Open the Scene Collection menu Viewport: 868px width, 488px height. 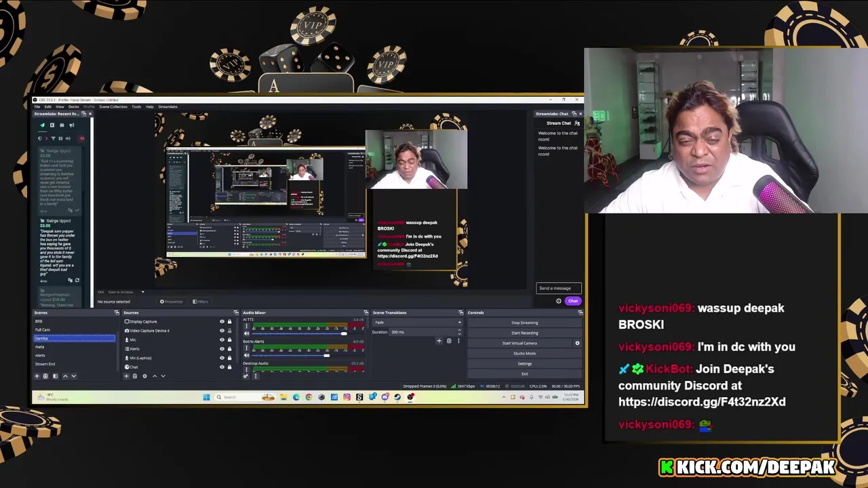click(x=113, y=106)
